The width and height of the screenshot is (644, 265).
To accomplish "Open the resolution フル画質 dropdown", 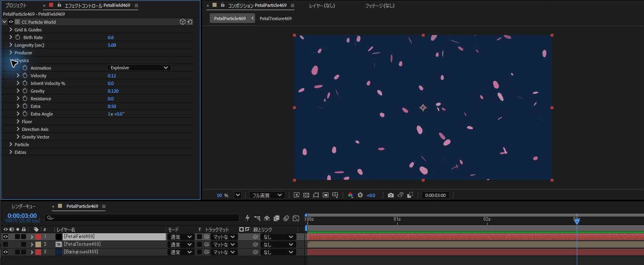I will click(267, 195).
